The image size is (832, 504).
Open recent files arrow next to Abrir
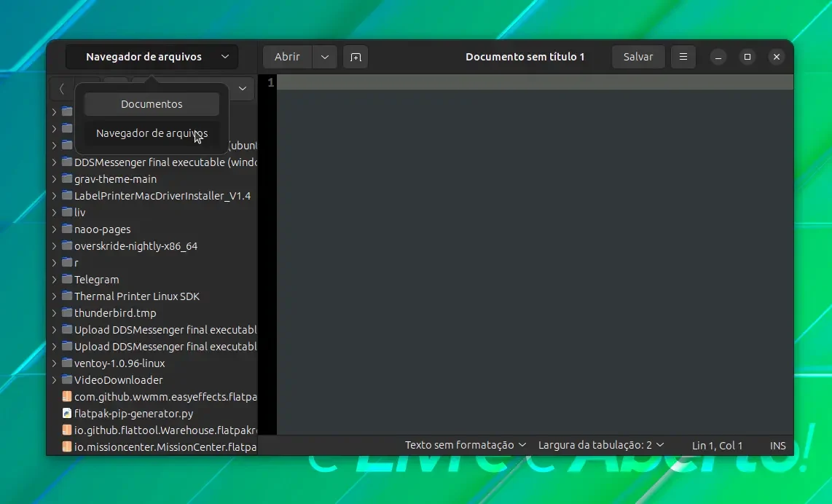[325, 57]
